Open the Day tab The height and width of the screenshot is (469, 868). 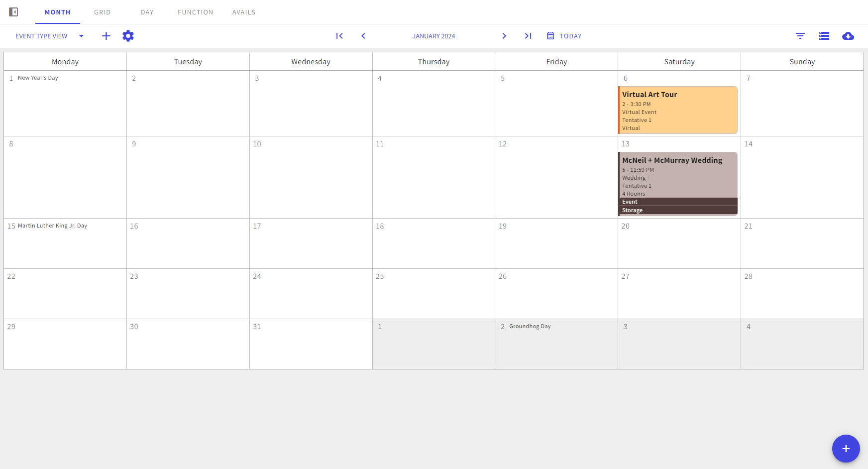pyautogui.click(x=147, y=12)
